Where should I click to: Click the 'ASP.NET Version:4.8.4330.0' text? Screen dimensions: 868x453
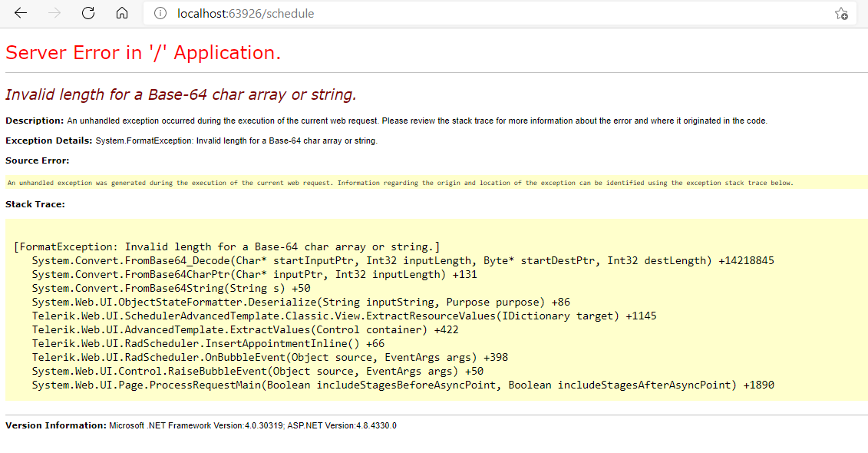coord(343,426)
